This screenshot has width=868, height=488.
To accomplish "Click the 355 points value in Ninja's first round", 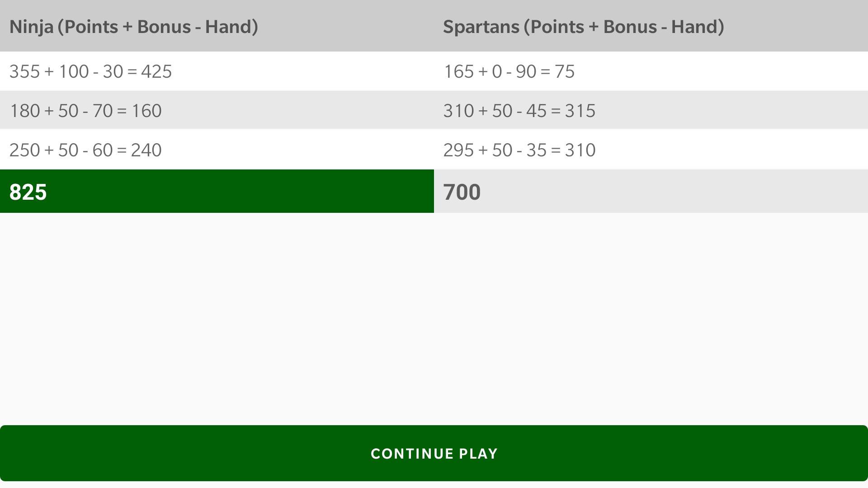I will (x=24, y=71).
